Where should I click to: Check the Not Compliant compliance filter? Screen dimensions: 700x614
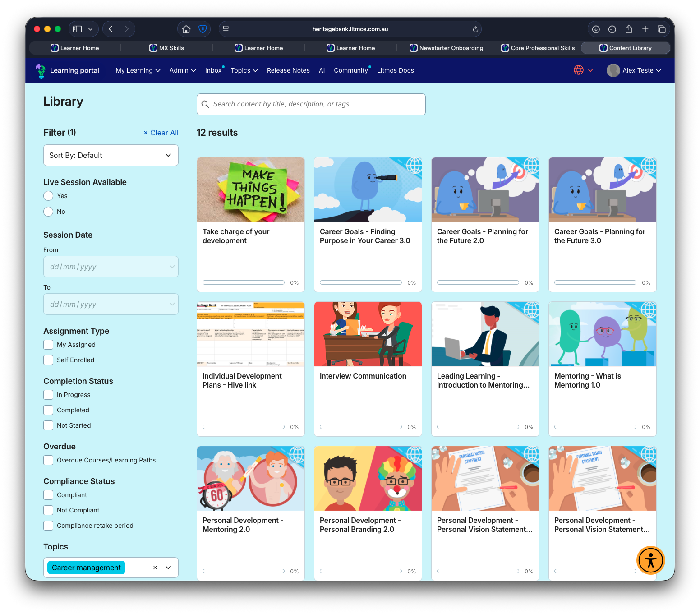click(48, 510)
